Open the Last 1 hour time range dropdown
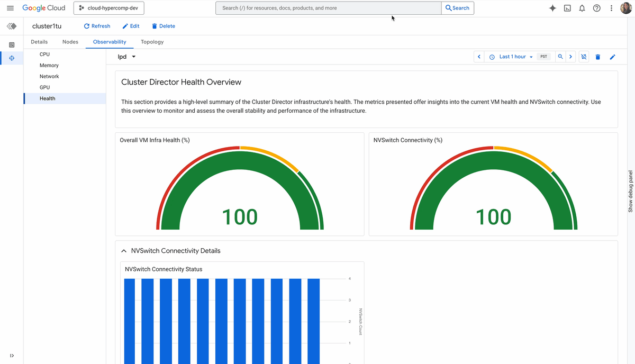This screenshot has height=364, width=635. pyautogui.click(x=512, y=57)
